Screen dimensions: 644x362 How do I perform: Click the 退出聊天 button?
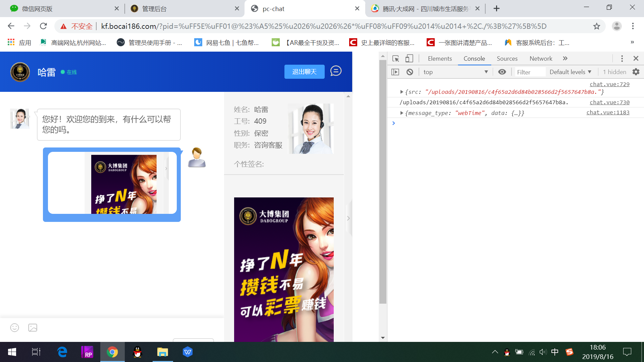pos(304,72)
